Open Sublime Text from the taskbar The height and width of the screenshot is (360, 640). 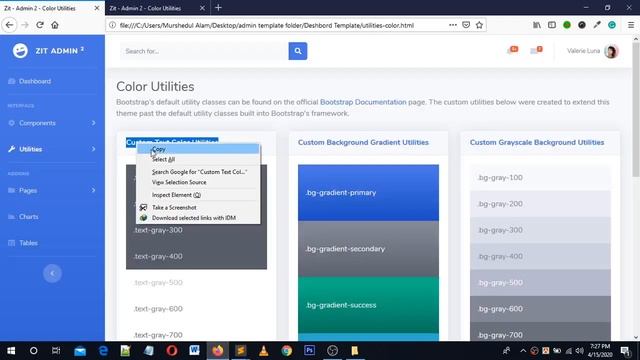pos(241,351)
